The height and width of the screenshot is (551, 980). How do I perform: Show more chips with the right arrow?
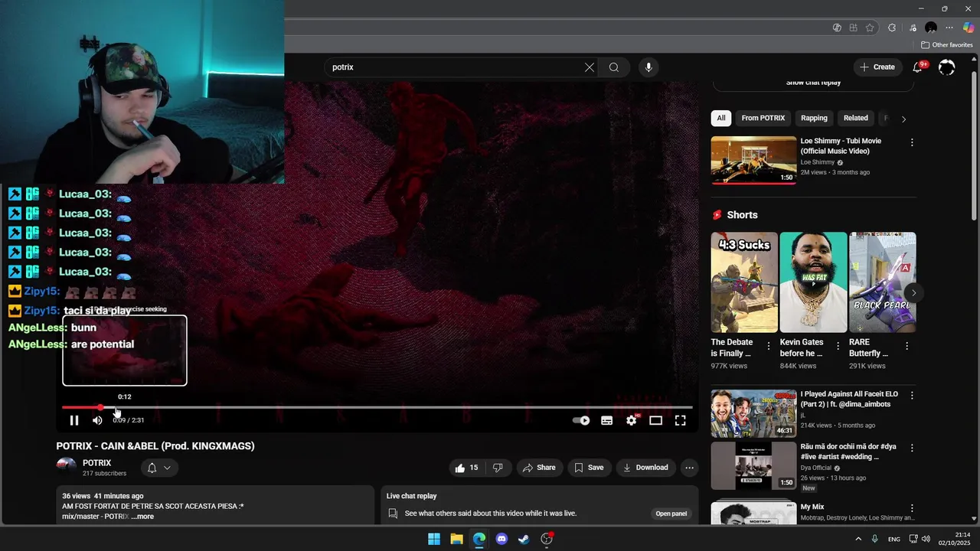coord(903,119)
